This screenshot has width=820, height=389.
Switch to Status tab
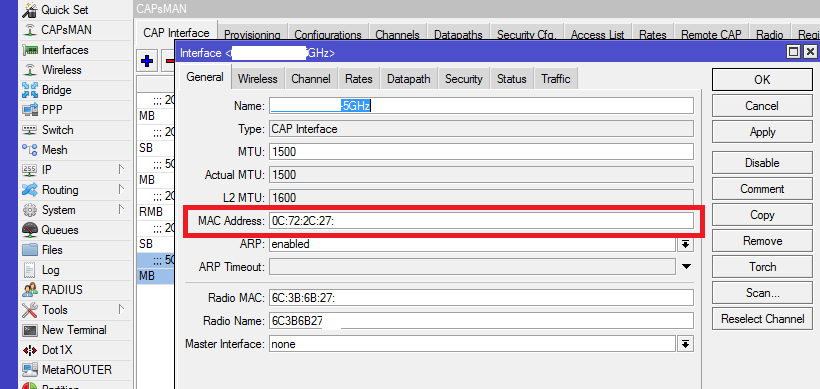pyautogui.click(x=511, y=79)
